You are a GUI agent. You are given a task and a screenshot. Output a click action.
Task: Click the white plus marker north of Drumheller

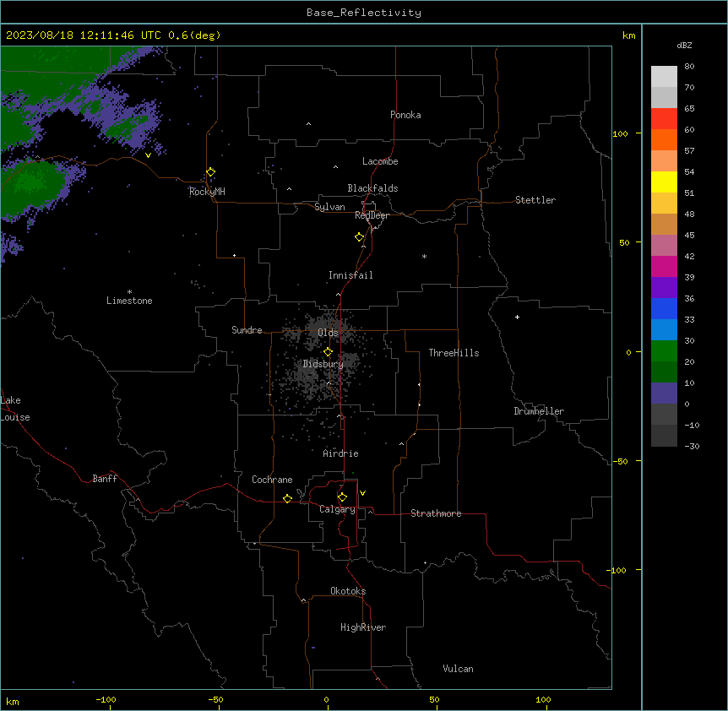(517, 317)
